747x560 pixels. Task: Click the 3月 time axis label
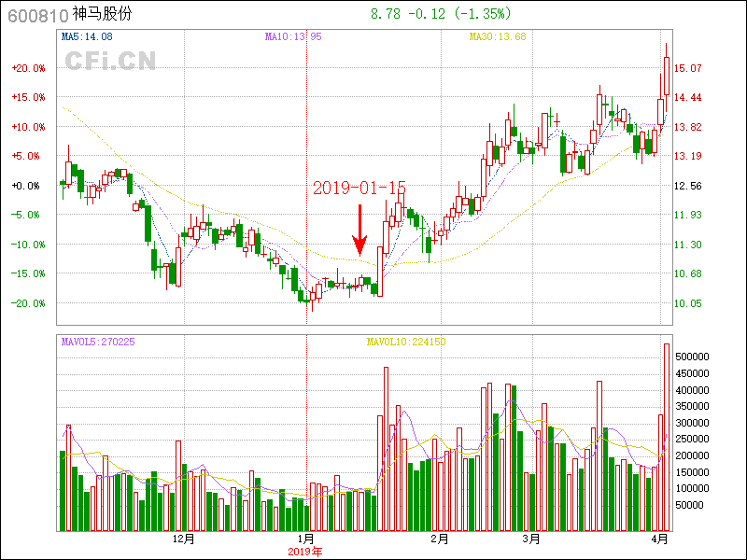[x=531, y=539]
